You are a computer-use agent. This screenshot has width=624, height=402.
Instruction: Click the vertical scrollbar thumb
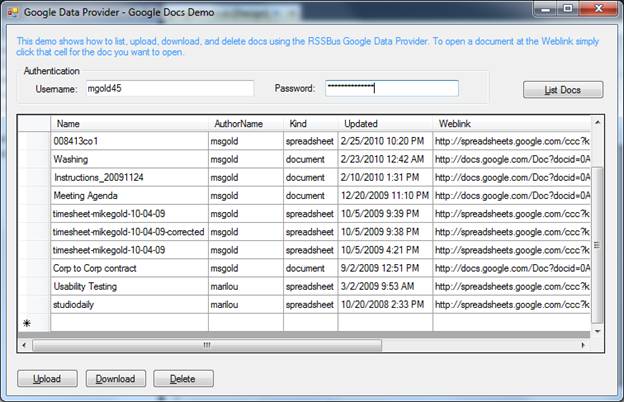(597, 245)
